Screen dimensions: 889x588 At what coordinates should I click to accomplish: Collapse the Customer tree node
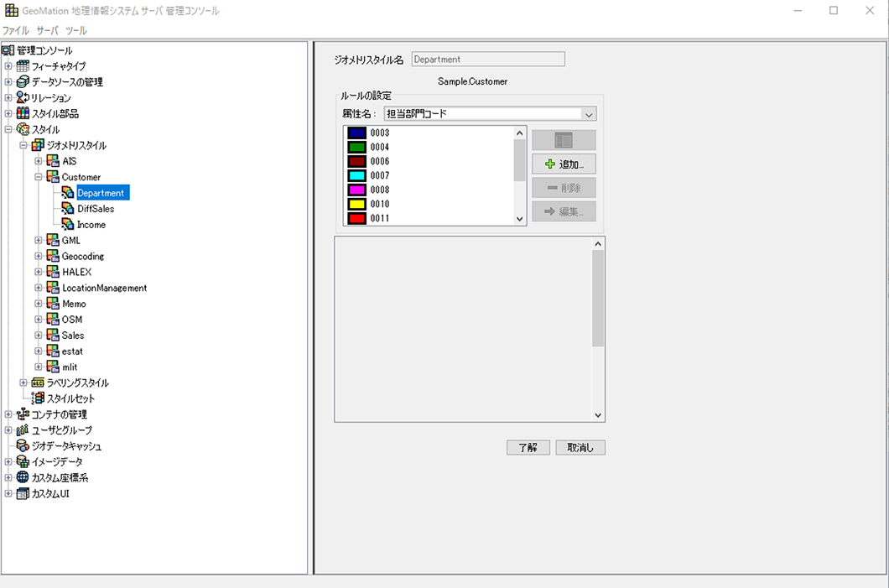[39, 177]
